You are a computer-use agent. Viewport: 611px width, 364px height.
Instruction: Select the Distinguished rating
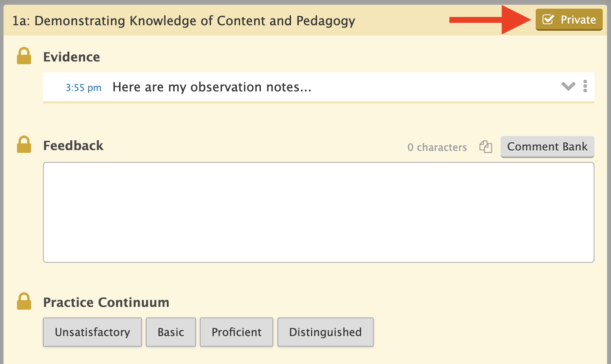[x=325, y=332]
